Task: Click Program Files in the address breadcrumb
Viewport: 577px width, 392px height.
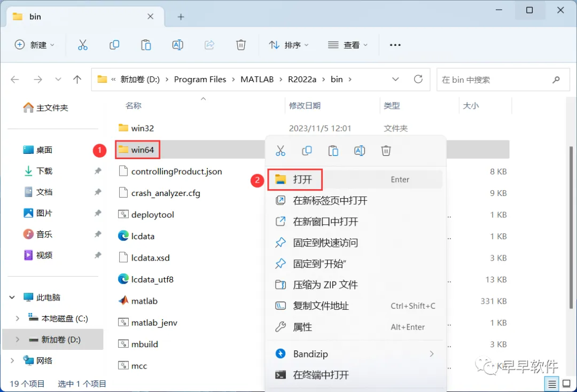Action: 200,80
